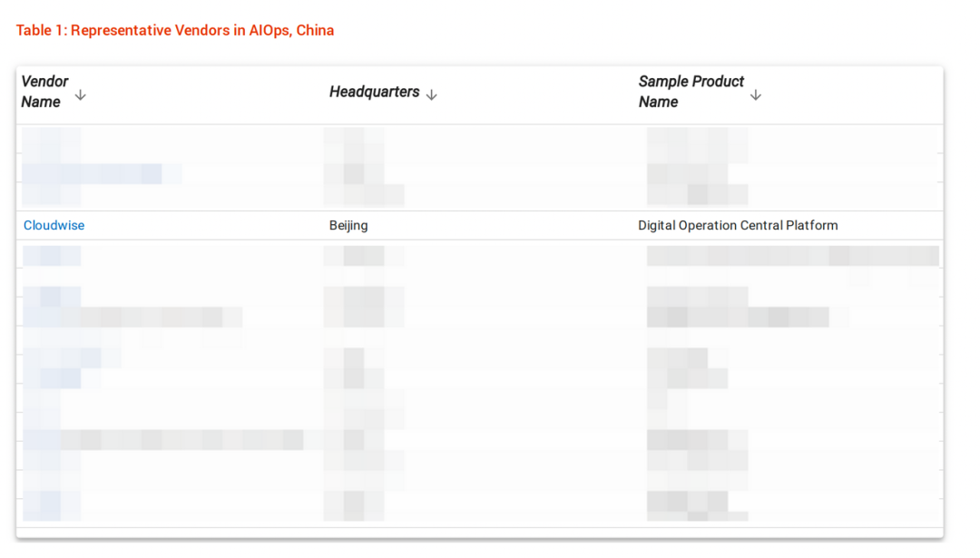980x558 pixels.
Task: Select the last blurred headquarters cell at bottom
Action: click(354, 504)
